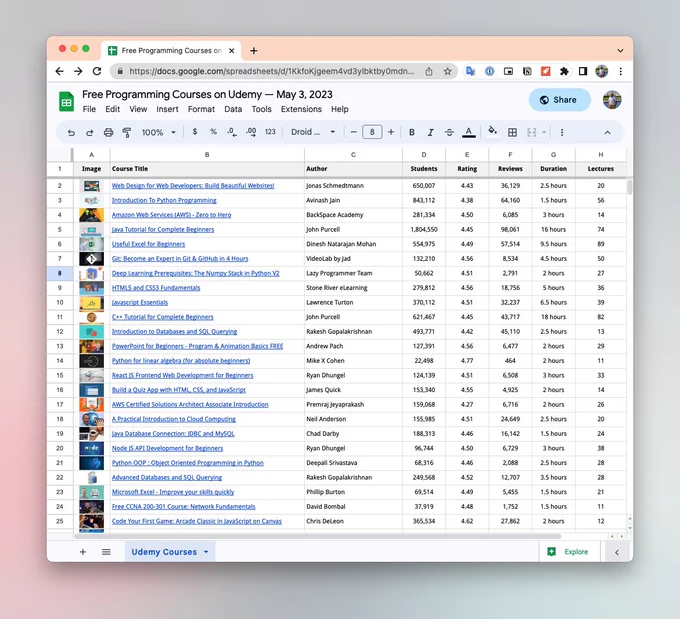
Task: Go to Google Sheets home icon
Action: point(66,102)
